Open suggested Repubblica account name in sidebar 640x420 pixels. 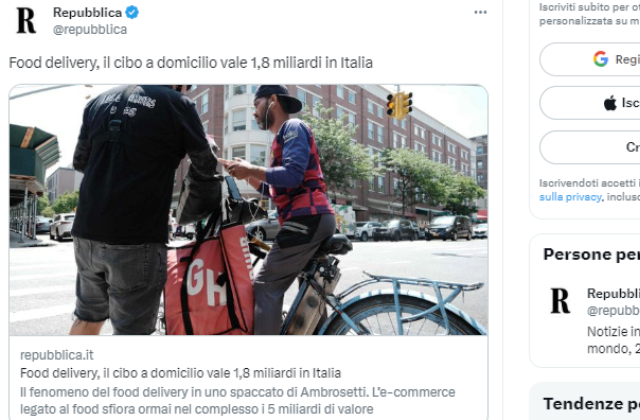pyautogui.click(x=613, y=293)
